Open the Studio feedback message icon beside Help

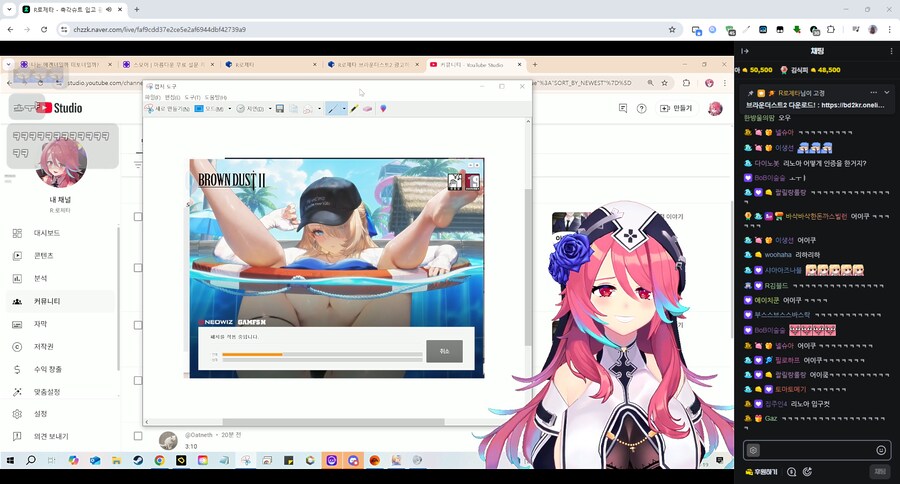[x=623, y=108]
